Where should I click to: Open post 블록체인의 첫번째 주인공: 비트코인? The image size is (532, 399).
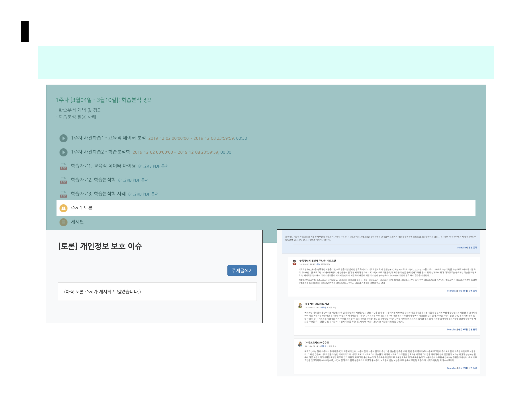(x=318, y=260)
